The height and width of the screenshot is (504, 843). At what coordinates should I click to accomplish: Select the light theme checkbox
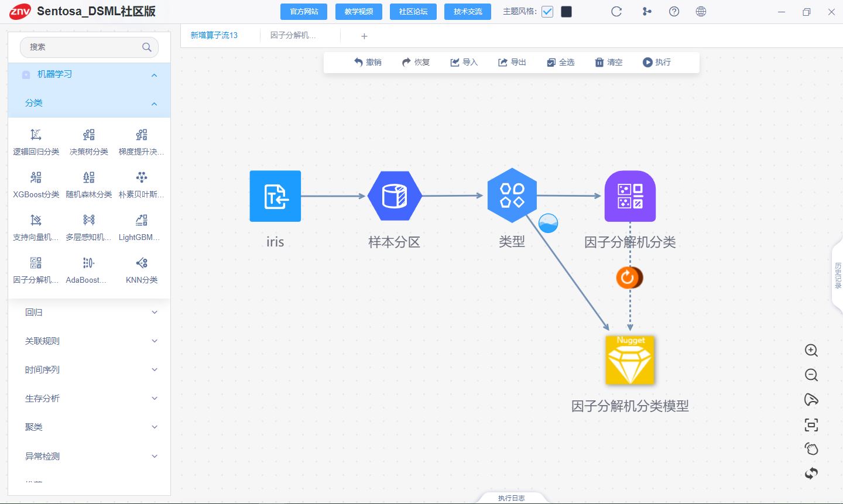point(547,12)
